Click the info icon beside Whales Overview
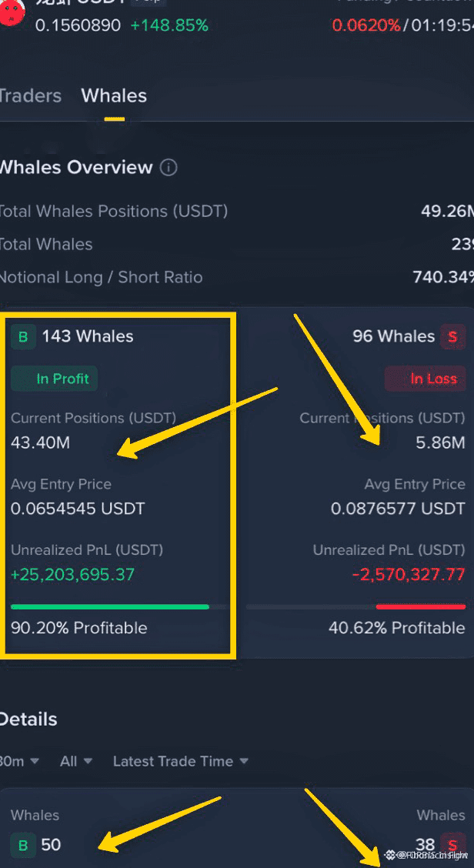The width and height of the screenshot is (474, 868). pyautogui.click(x=169, y=167)
